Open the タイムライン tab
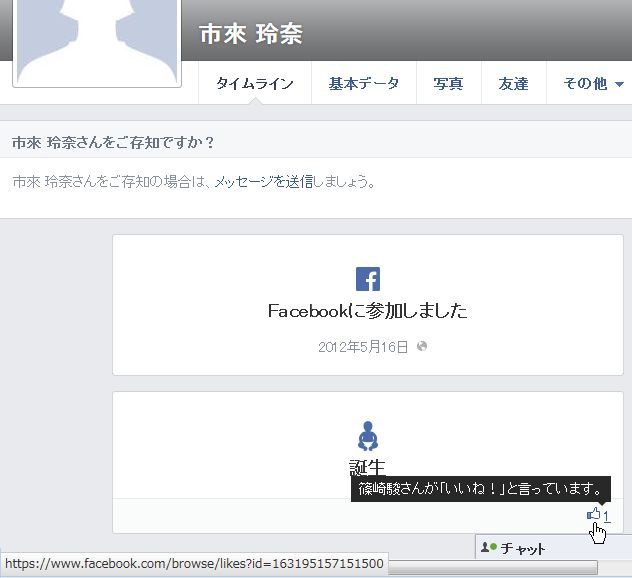The width and height of the screenshot is (632, 578). (255, 83)
